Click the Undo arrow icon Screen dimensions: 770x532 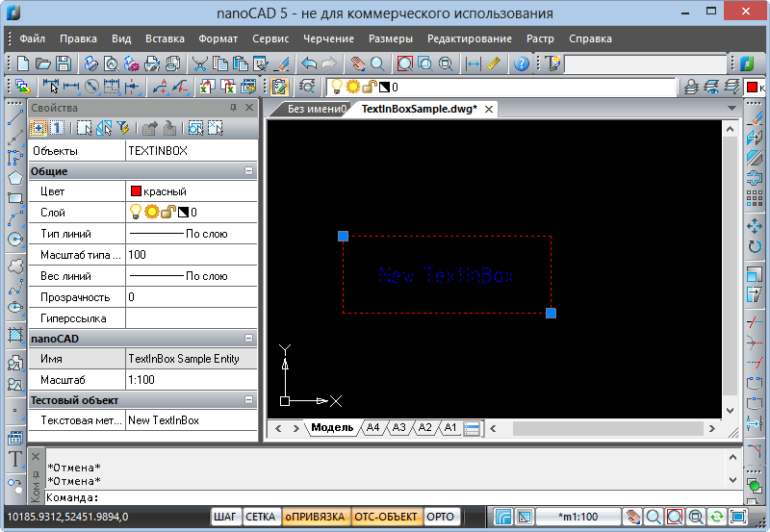pos(309,63)
